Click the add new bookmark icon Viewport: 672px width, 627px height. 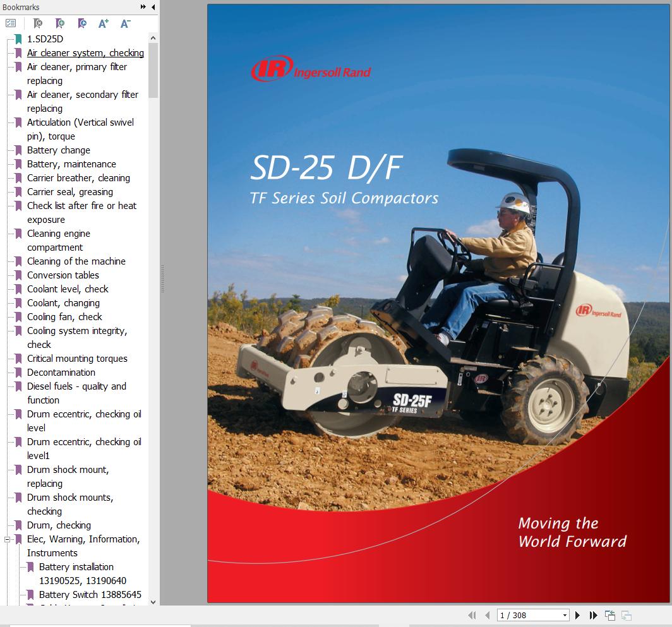click(x=60, y=23)
